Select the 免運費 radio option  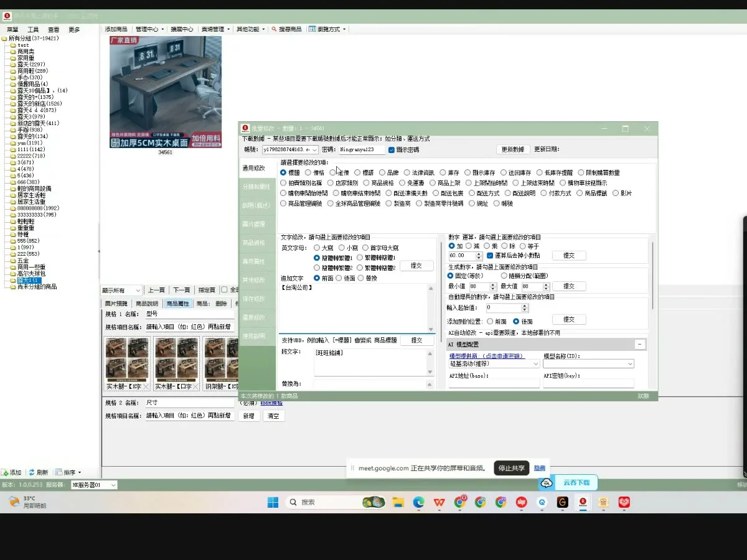pos(403,183)
